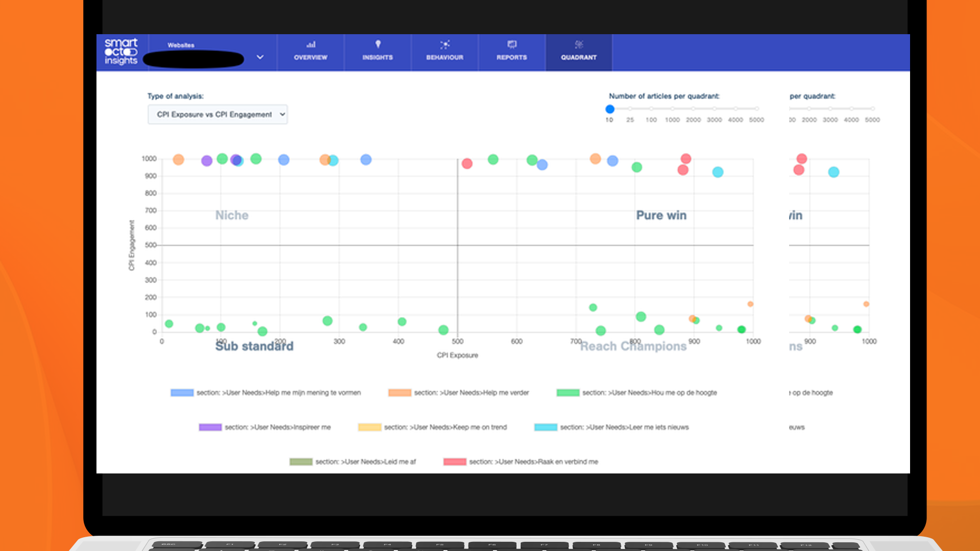Viewport: 980px width, 551px height.
Task: Toggle the 'Inspireer me' purple legend swatch
Action: point(210,428)
